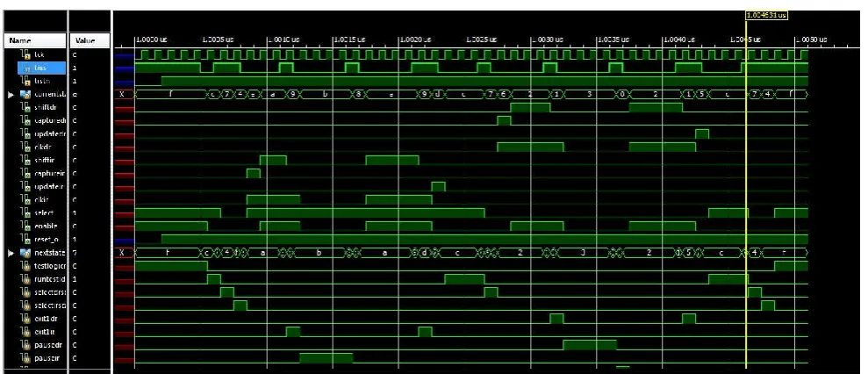Expand the currentstate bus
Viewport: 868px width, 374px height.
11,95
